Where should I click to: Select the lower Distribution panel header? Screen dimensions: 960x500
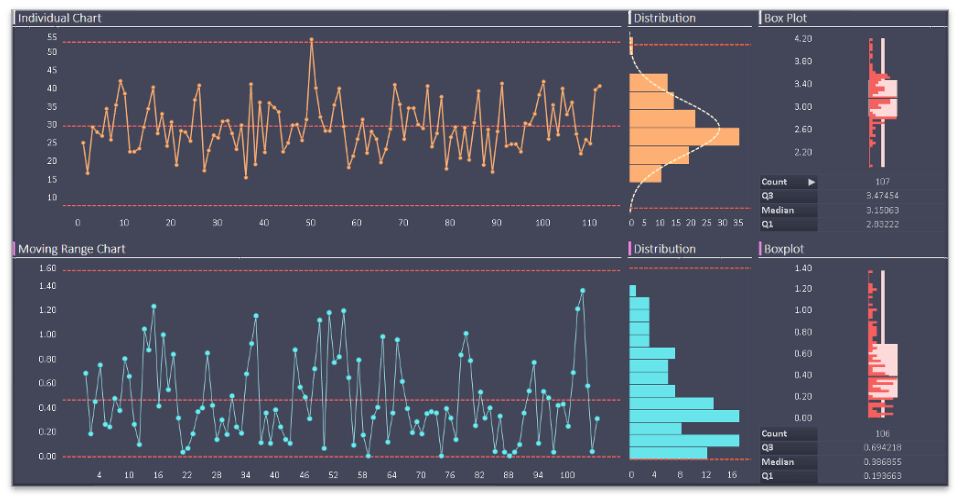pyautogui.click(x=664, y=248)
